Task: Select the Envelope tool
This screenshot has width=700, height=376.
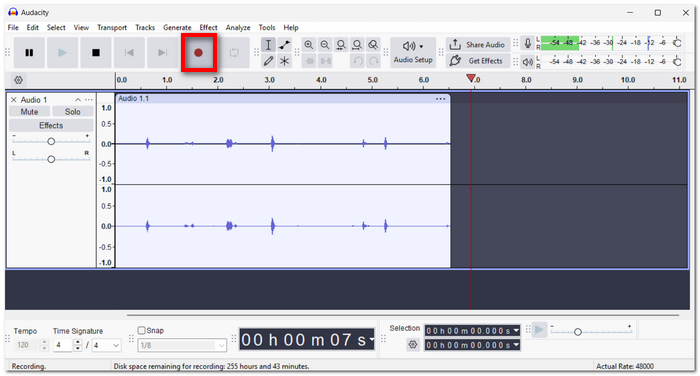Action: click(x=284, y=45)
